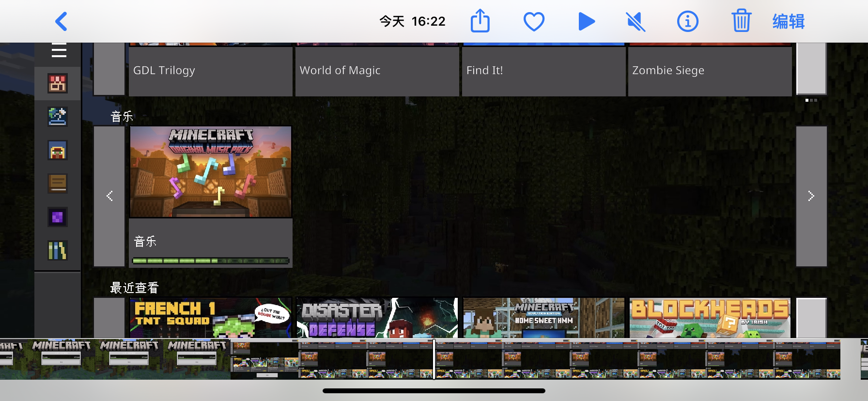
Task: Tap the 编辑 edit button
Action: [788, 22]
